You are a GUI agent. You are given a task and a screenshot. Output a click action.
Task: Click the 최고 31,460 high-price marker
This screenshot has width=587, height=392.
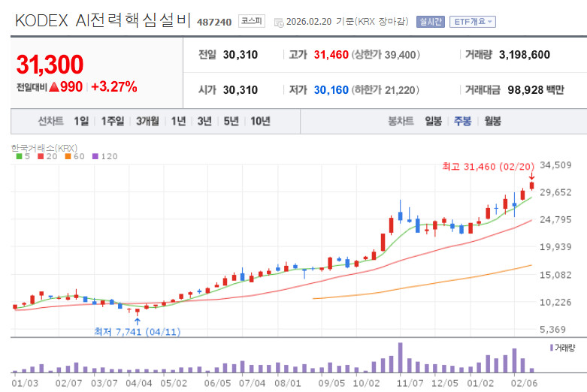pos(489,167)
